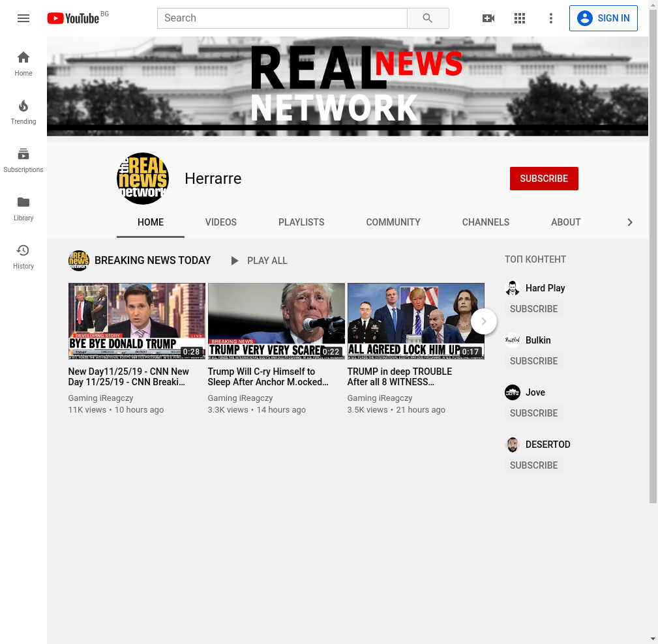
Task: Open the YouTube apps grid
Action: [520, 18]
